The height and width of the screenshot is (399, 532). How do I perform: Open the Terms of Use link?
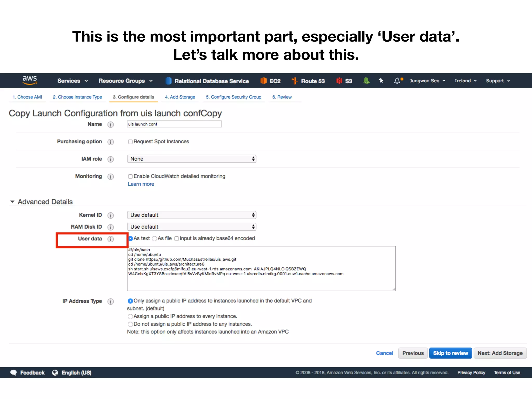click(x=507, y=373)
